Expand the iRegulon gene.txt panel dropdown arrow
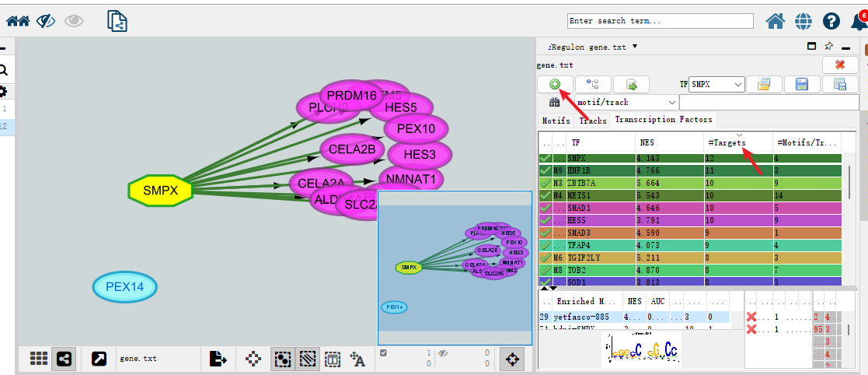This screenshot has height=375, width=868. tap(635, 47)
